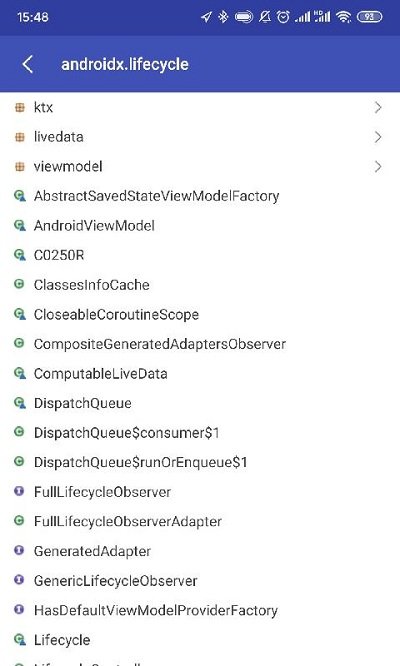Click the FullLifecycleObserver interface icon
400x666 pixels.
[19, 491]
